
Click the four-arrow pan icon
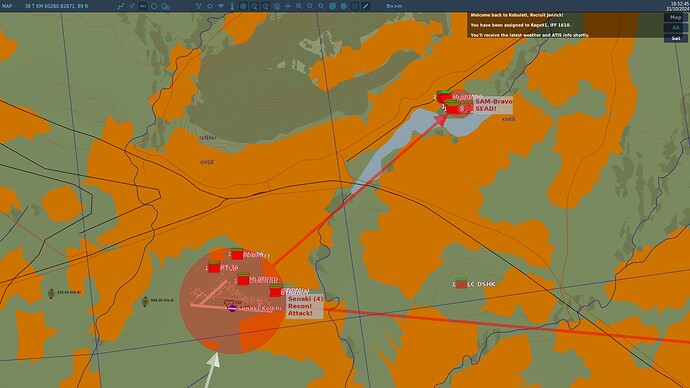288,6
